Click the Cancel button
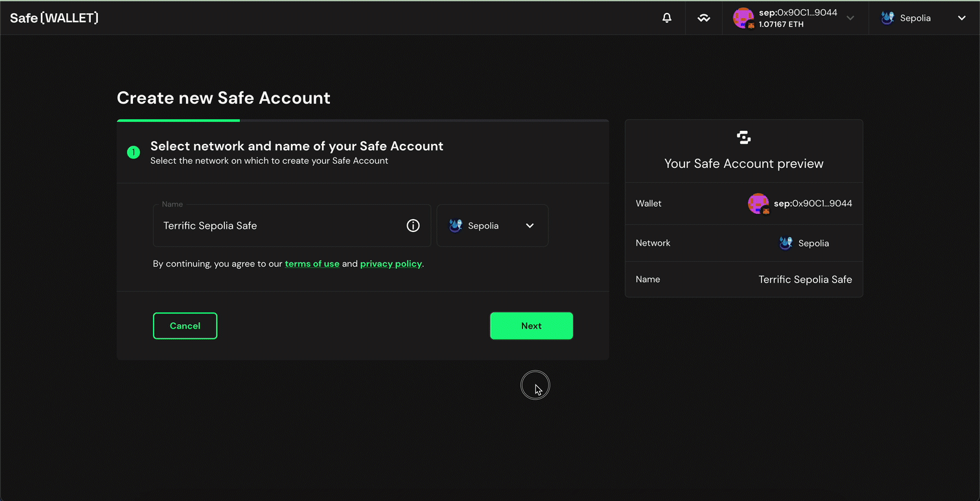Image resolution: width=980 pixels, height=501 pixels. (x=185, y=326)
